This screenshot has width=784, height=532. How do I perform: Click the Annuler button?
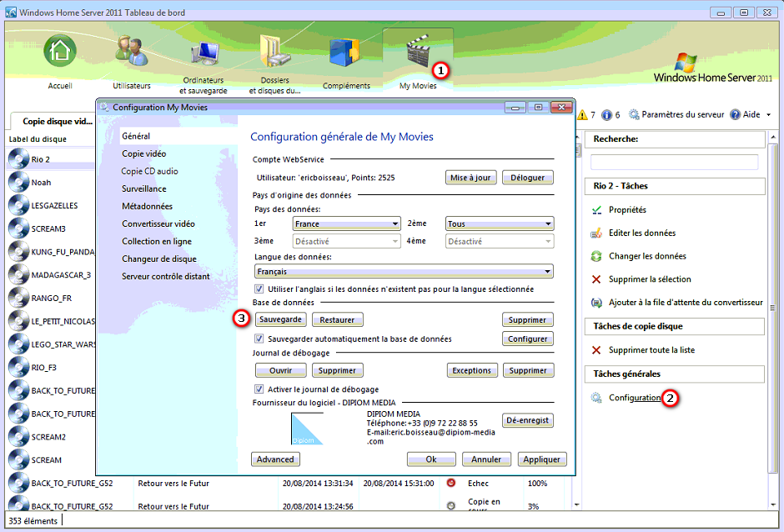coord(486,459)
